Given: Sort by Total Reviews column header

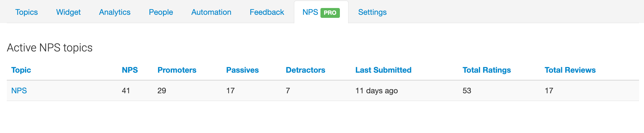Looking at the screenshot, I should pos(570,70).
